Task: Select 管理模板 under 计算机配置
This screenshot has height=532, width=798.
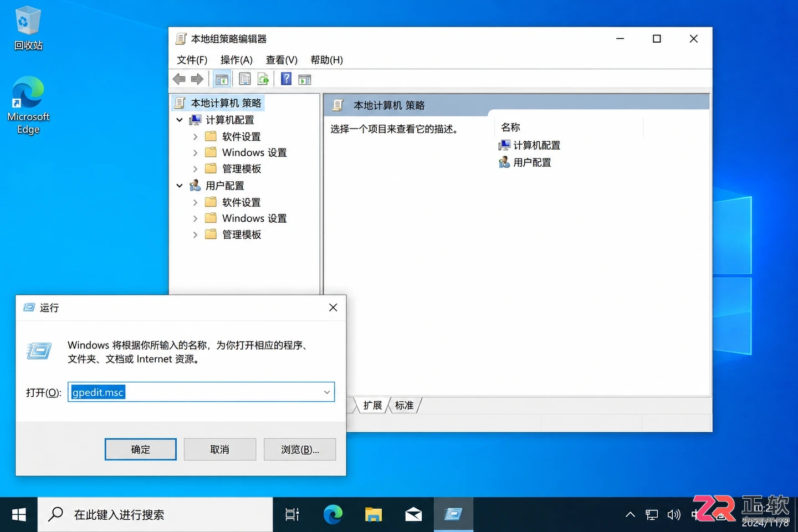Action: pyautogui.click(x=242, y=168)
